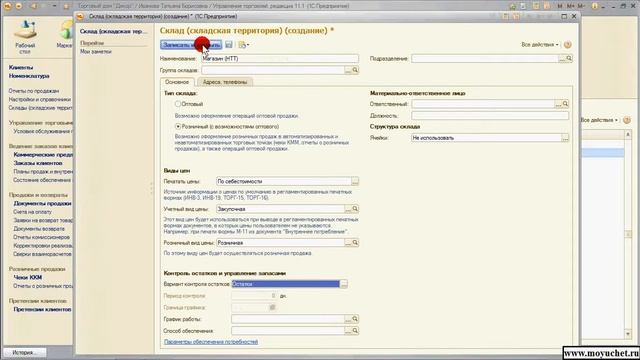Click Печатать цены field showing По себестоимости
Viewport: 640px width, 360px height.
pyautogui.click(x=284, y=181)
